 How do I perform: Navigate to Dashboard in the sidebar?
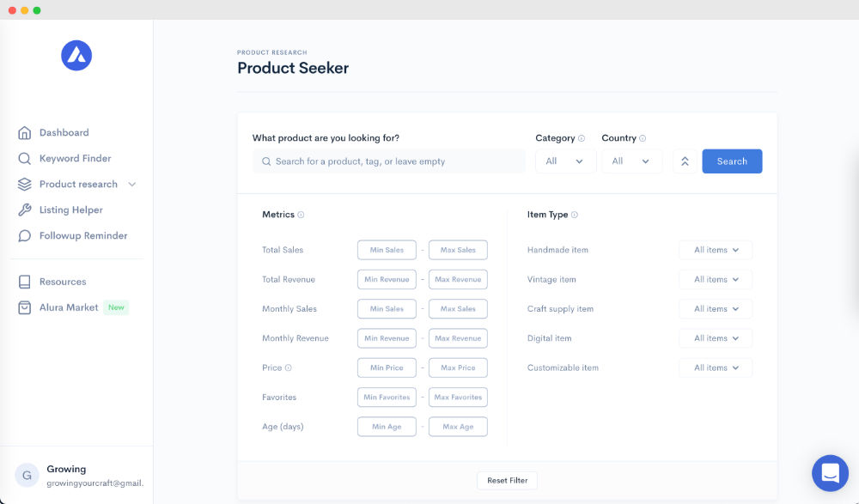64,132
